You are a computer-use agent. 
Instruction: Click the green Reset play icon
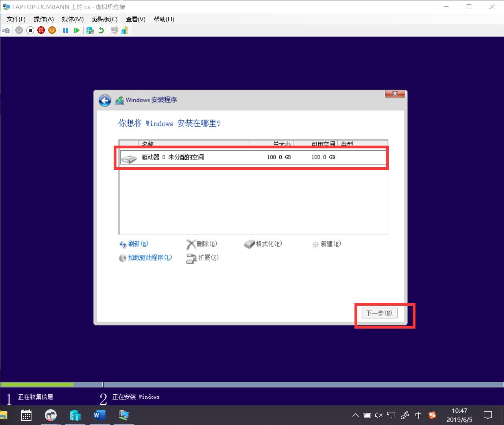click(77, 30)
